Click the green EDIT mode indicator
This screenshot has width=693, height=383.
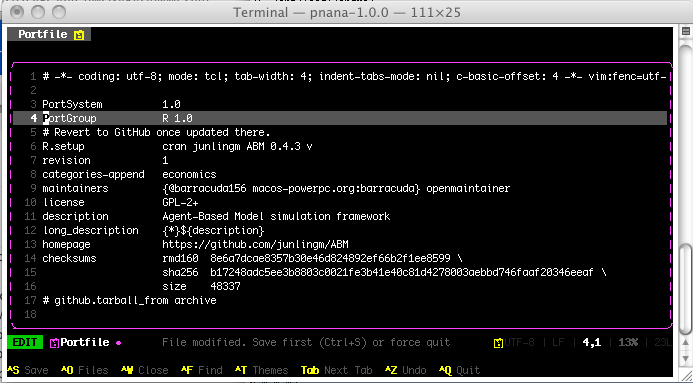point(25,342)
